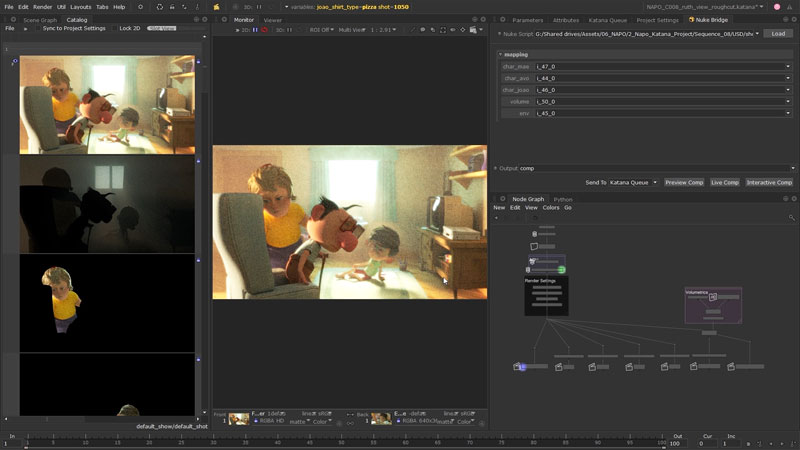Open the 1 : 2.91 zoom ratio dropdown
This screenshot has height=450, width=800.
click(383, 30)
